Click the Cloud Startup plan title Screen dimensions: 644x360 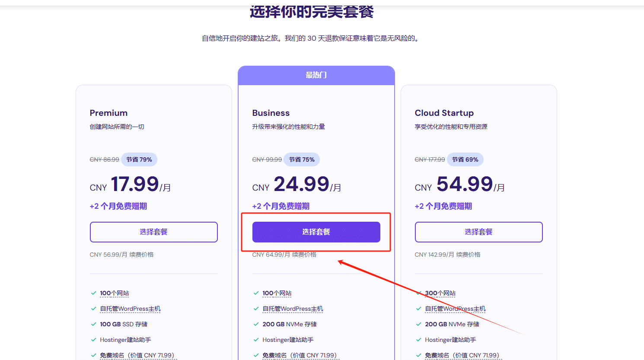click(444, 113)
